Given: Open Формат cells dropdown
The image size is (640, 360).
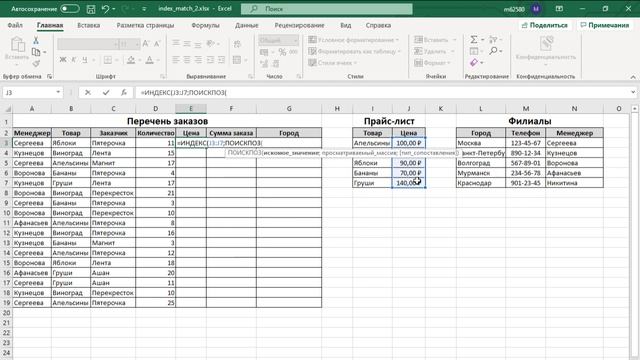Looking at the screenshot, I should 433,63.
